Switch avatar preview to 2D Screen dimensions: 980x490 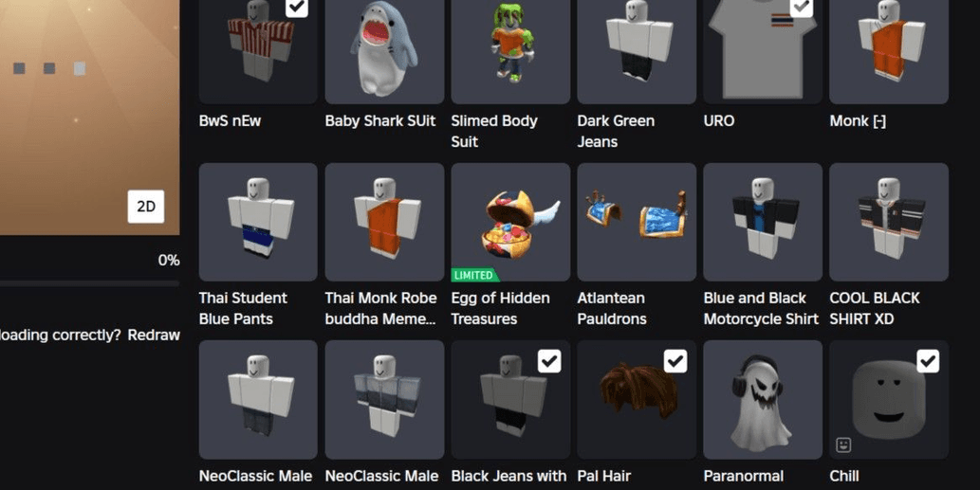pos(146,207)
